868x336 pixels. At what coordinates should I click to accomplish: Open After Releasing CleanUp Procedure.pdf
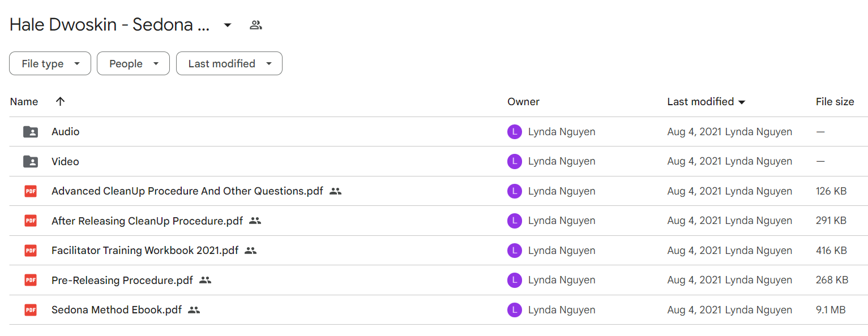pyautogui.click(x=147, y=221)
